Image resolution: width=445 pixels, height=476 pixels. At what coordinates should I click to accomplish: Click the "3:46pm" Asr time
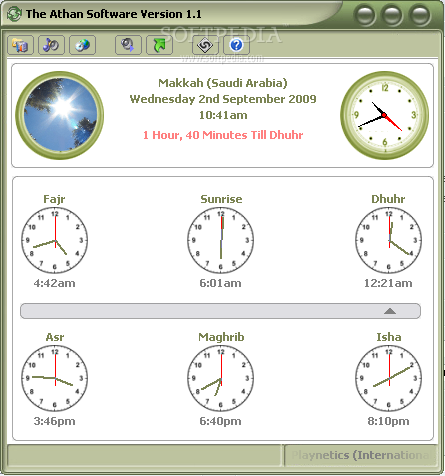click(x=54, y=421)
